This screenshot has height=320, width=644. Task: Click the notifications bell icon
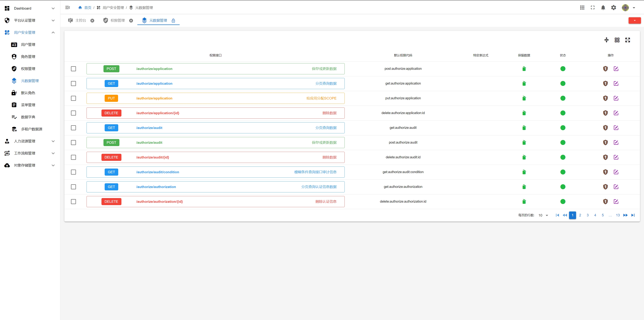(603, 8)
